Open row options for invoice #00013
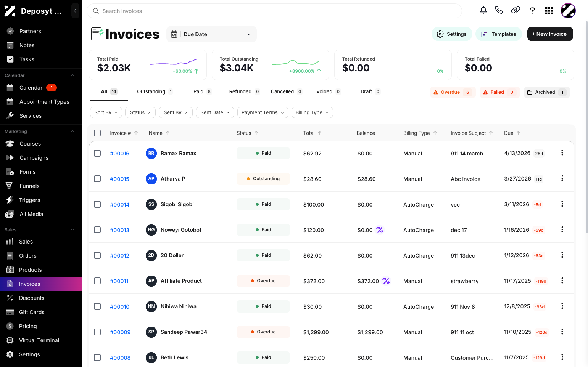The height and width of the screenshot is (367, 588). pyautogui.click(x=562, y=229)
